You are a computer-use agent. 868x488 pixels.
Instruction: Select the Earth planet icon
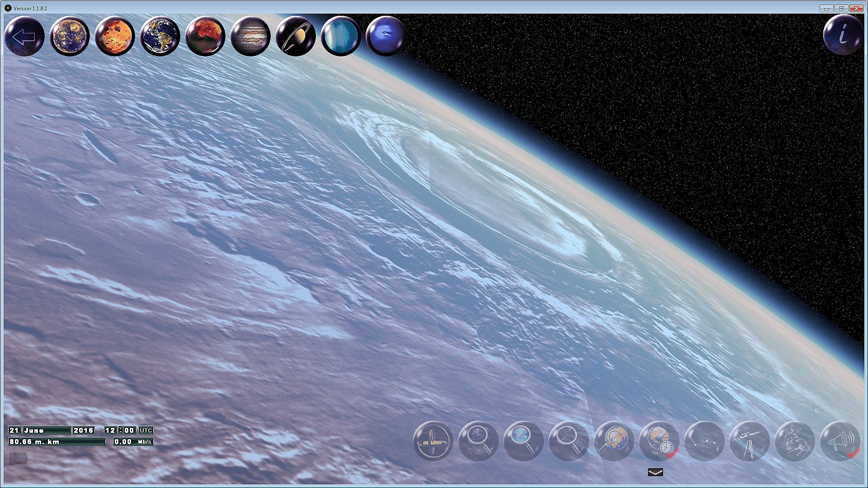(x=160, y=36)
